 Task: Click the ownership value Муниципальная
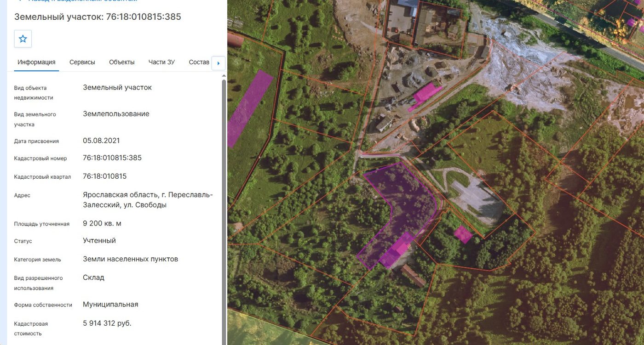(x=110, y=305)
